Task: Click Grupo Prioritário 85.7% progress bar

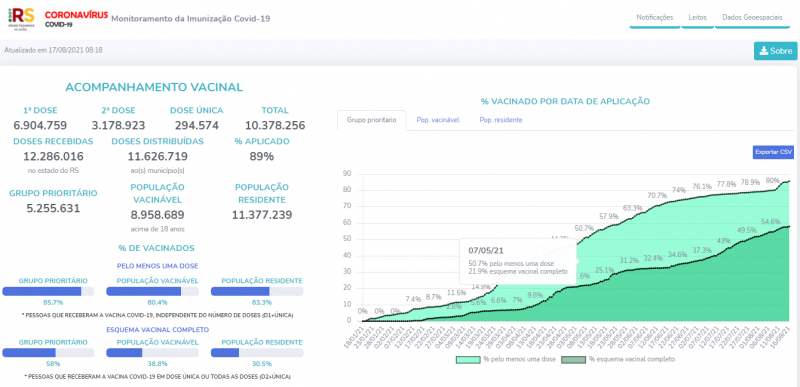Action: point(48,292)
